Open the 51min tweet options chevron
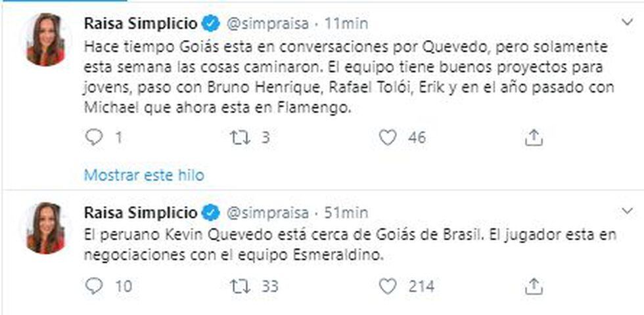 click(627, 211)
